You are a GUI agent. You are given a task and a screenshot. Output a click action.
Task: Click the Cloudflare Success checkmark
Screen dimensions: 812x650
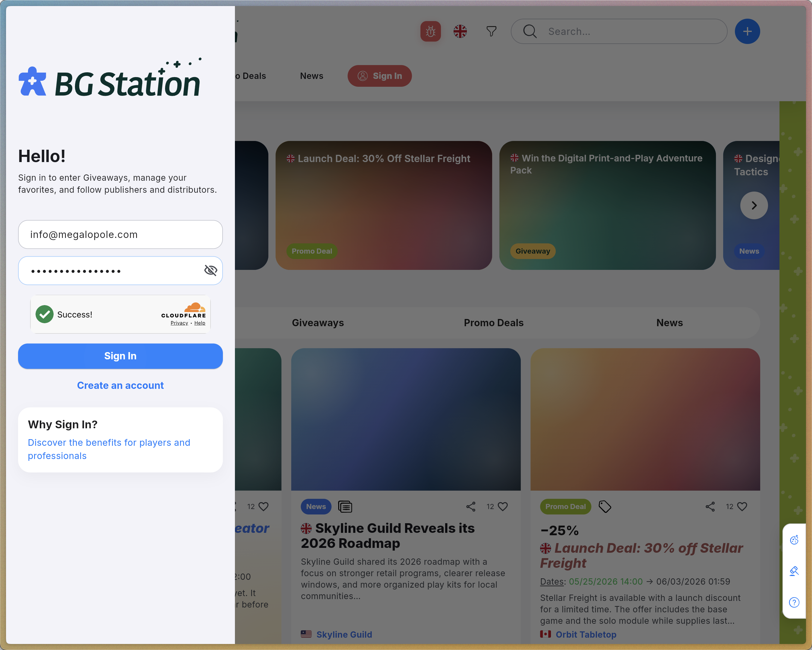click(x=45, y=314)
